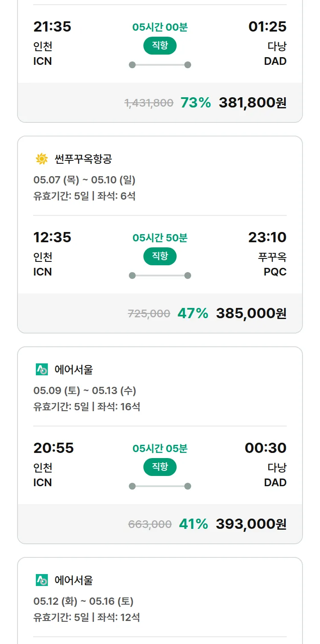
Task: Click the 에어서울 name on the 05.12 flight
Action: (73, 580)
